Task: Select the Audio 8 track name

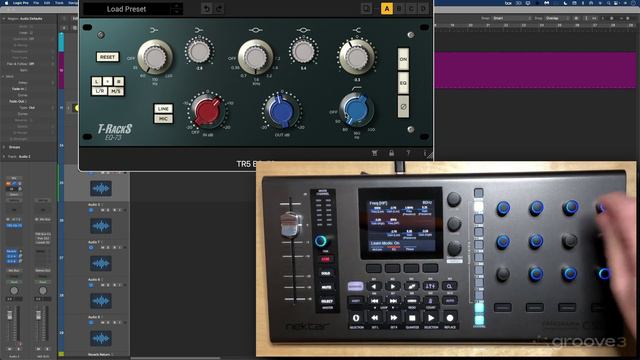Action: click(94, 280)
